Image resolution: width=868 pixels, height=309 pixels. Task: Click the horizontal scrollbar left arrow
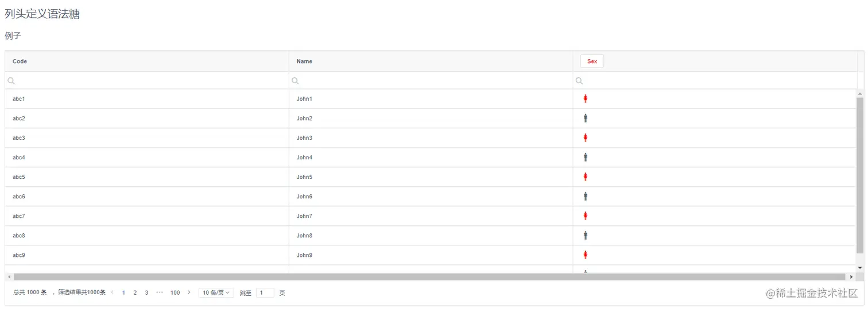(x=9, y=277)
